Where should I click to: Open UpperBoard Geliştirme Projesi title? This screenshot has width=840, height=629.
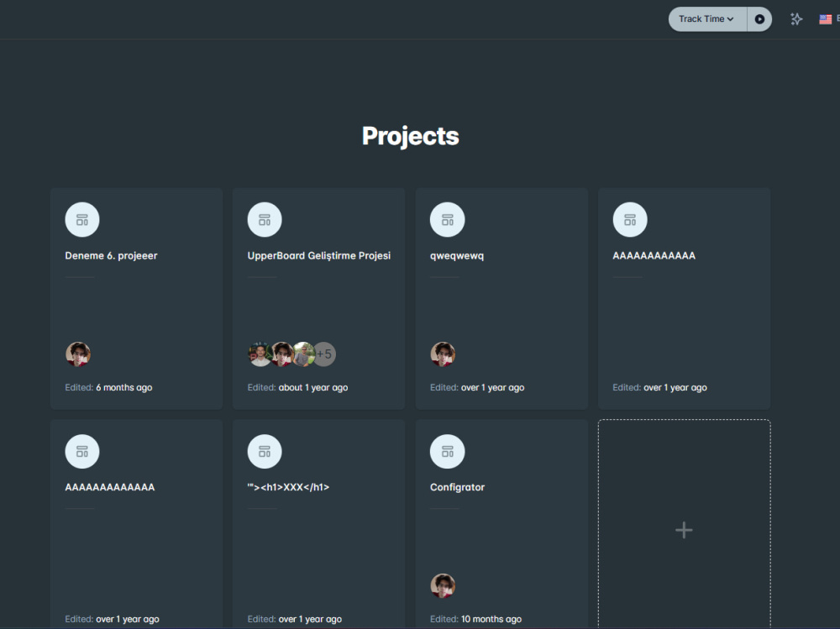coord(318,255)
